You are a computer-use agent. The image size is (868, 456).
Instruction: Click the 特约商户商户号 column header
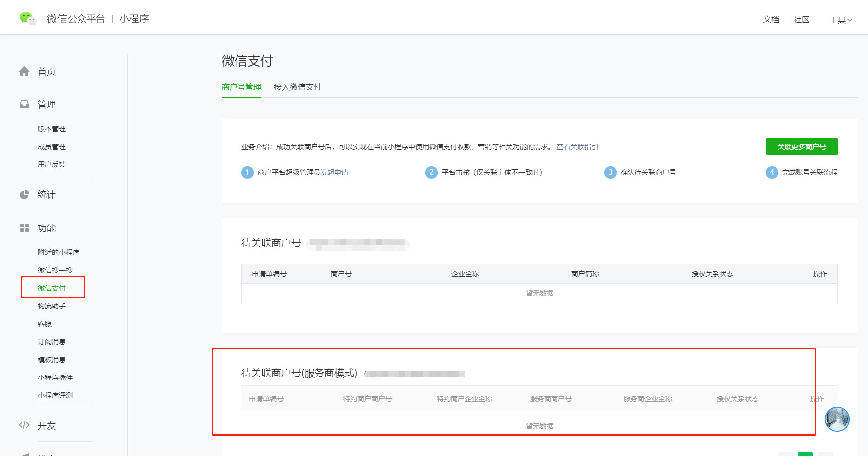pyautogui.click(x=368, y=399)
